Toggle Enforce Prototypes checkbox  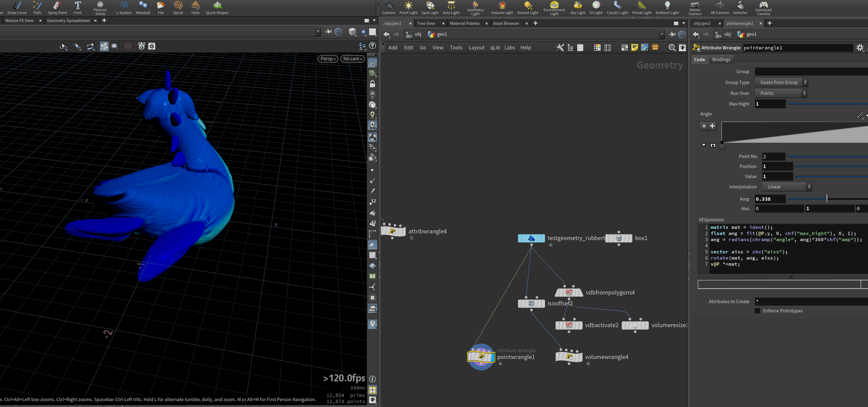pyautogui.click(x=757, y=311)
